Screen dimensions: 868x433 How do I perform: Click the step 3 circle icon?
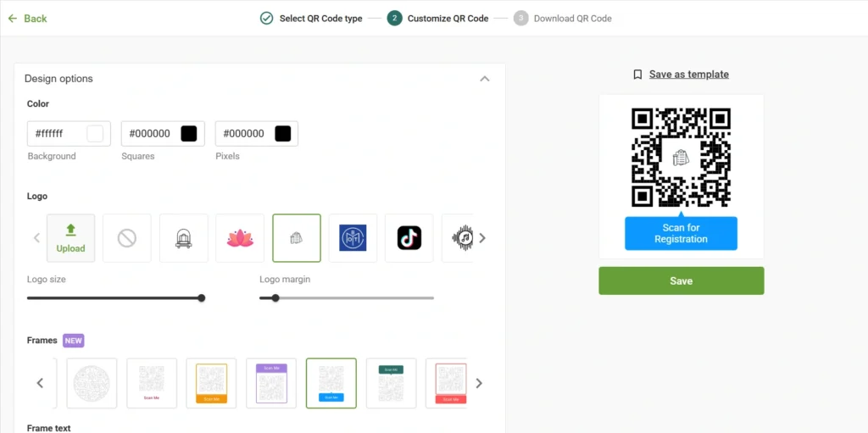click(521, 19)
